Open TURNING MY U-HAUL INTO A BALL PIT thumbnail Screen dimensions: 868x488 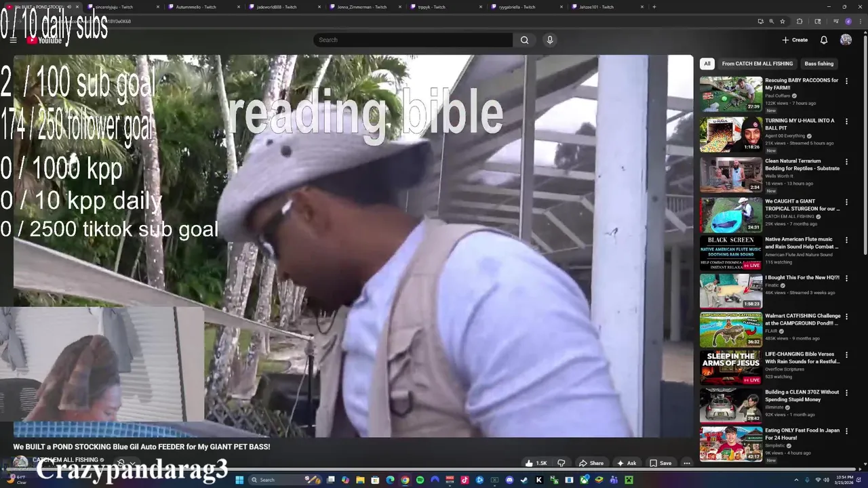point(731,134)
